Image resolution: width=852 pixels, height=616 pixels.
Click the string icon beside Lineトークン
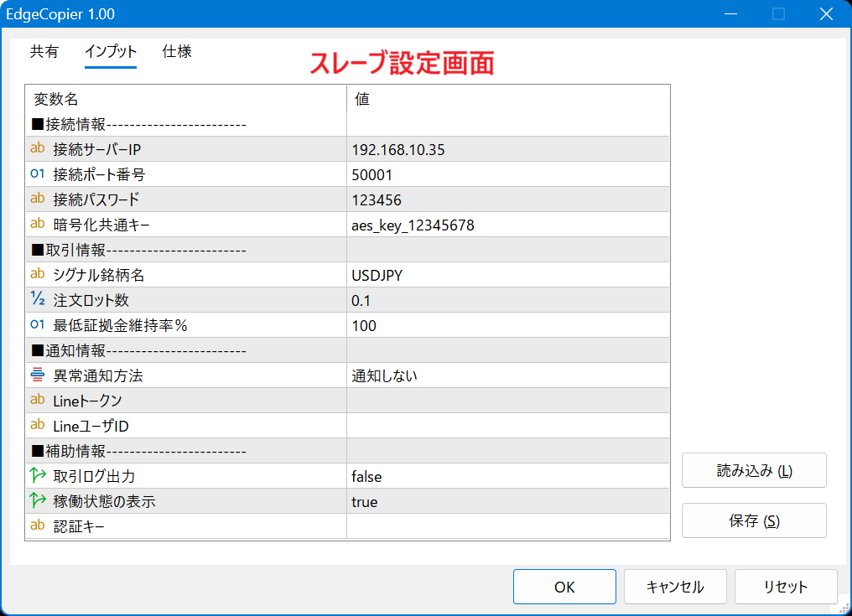(38, 400)
